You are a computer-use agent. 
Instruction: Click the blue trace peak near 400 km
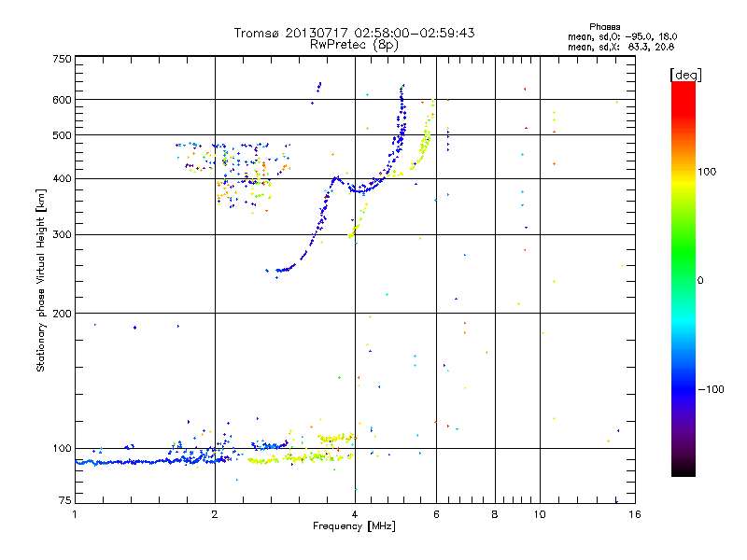coord(336,177)
